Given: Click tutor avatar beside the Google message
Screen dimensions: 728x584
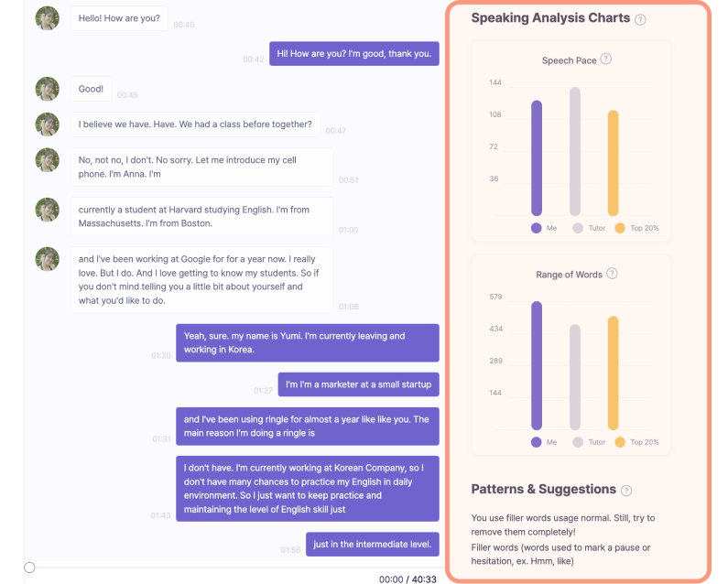Looking at the screenshot, I should pyautogui.click(x=48, y=259).
